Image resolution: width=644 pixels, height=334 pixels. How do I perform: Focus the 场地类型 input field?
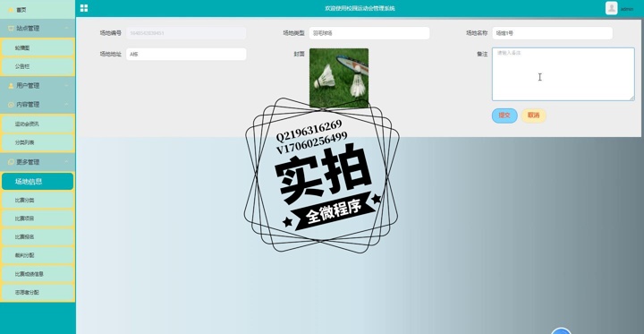(x=369, y=33)
